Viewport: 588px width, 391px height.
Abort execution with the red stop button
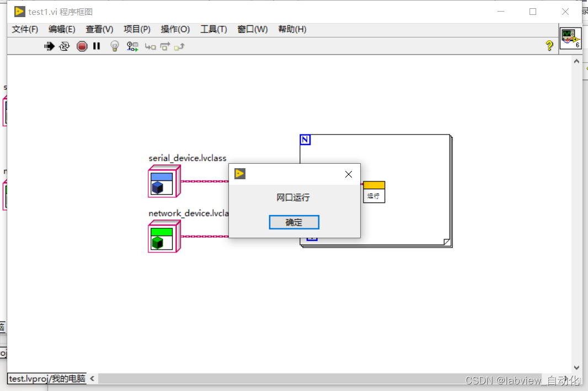pyautogui.click(x=82, y=46)
